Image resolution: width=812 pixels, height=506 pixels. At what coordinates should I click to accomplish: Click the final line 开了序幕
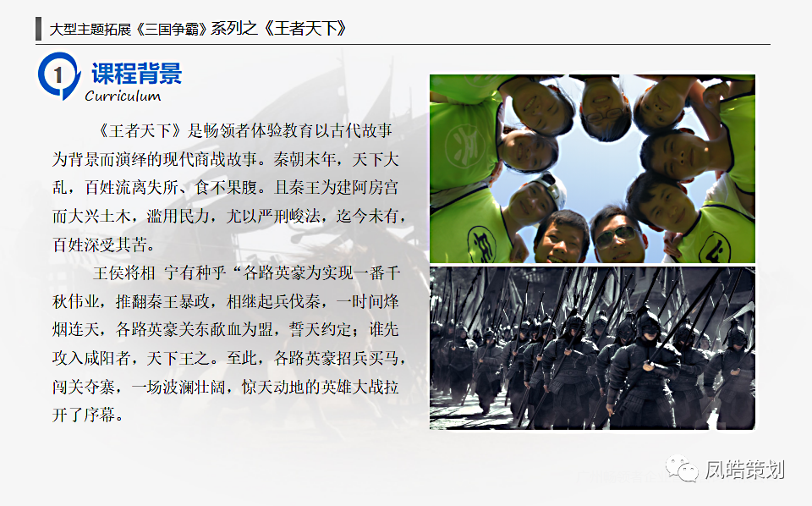click(x=87, y=415)
